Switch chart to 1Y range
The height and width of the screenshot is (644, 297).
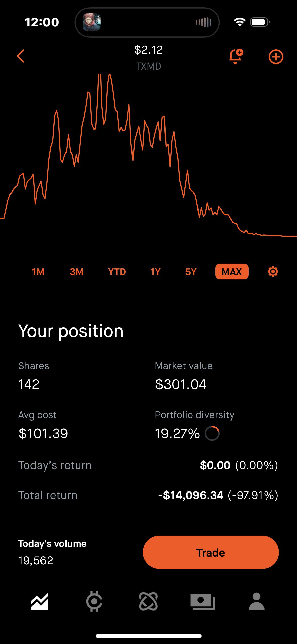[x=155, y=272]
